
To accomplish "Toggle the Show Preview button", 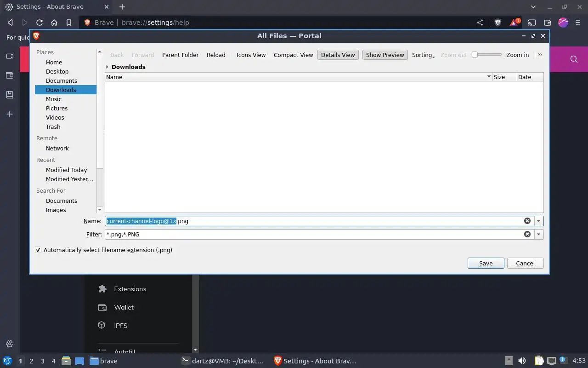I will (x=385, y=55).
